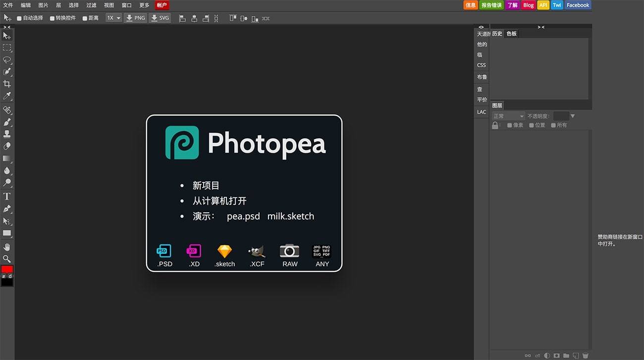The height and width of the screenshot is (360, 644).
Task: Click align horizontal centers icon in options bar
Action: point(194,18)
